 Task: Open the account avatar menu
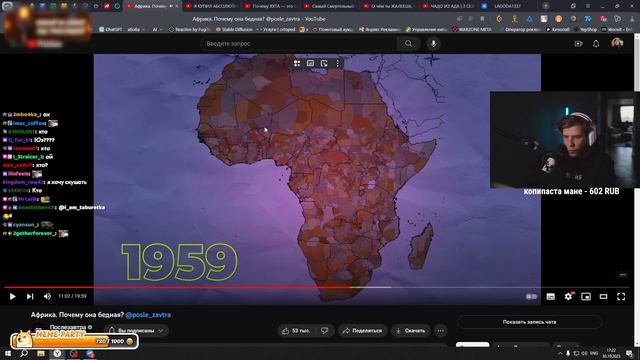click(x=617, y=43)
